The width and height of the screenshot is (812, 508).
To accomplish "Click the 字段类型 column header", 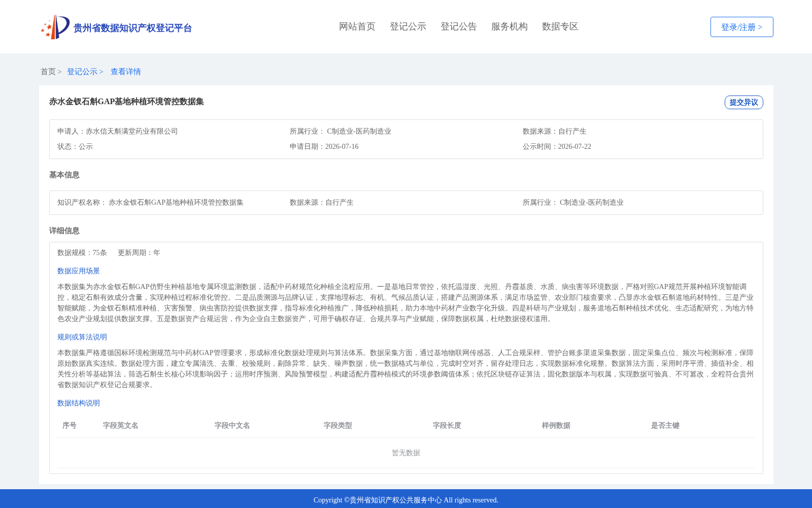I will (x=338, y=425).
